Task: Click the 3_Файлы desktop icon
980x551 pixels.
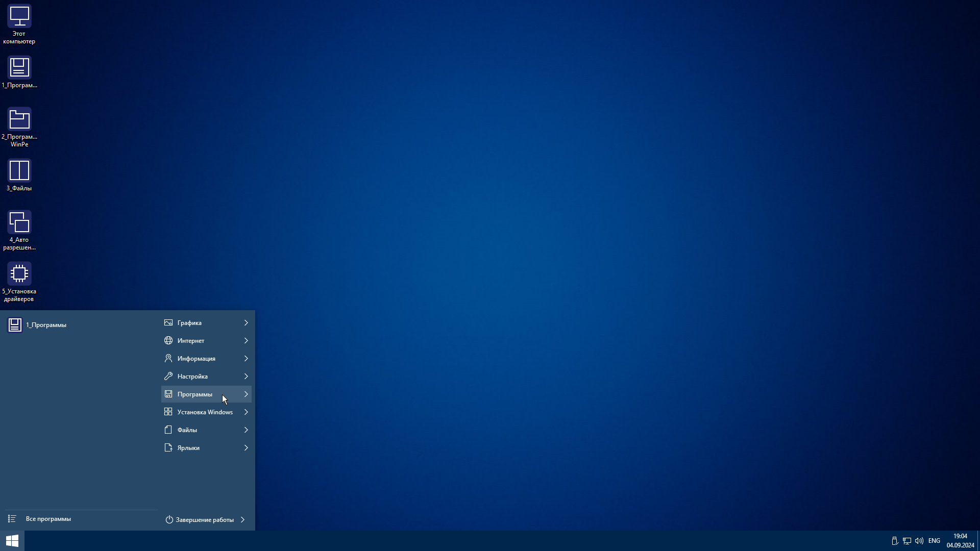Action: [x=19, y=171]
